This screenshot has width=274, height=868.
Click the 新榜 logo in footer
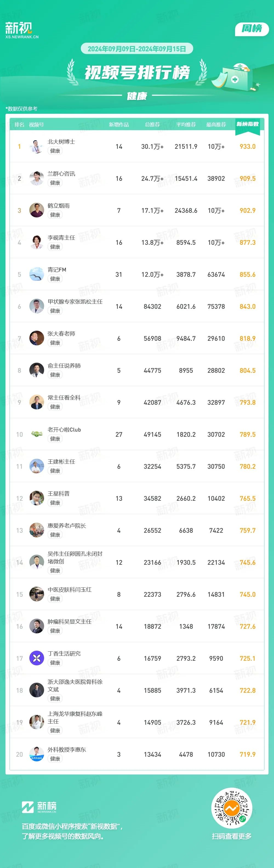pyautogui.click(x=39, y=807)
